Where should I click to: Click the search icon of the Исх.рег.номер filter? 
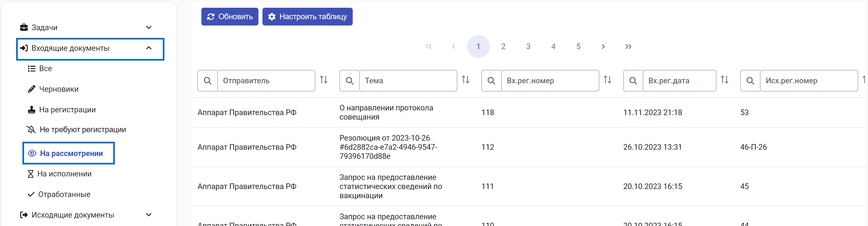pos(750,81)
